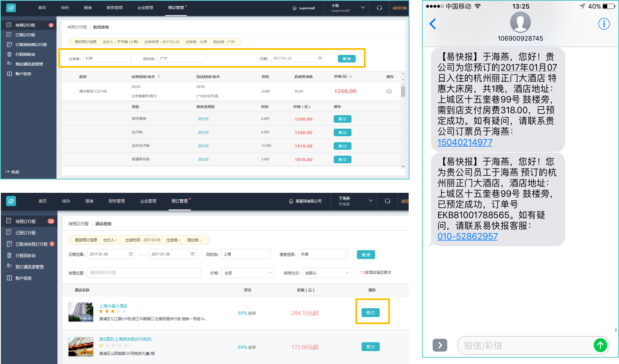Click the trash icon for 行程回收站 in the hotel window
Viewport: 619px width, 364px height.
[9, 255]
